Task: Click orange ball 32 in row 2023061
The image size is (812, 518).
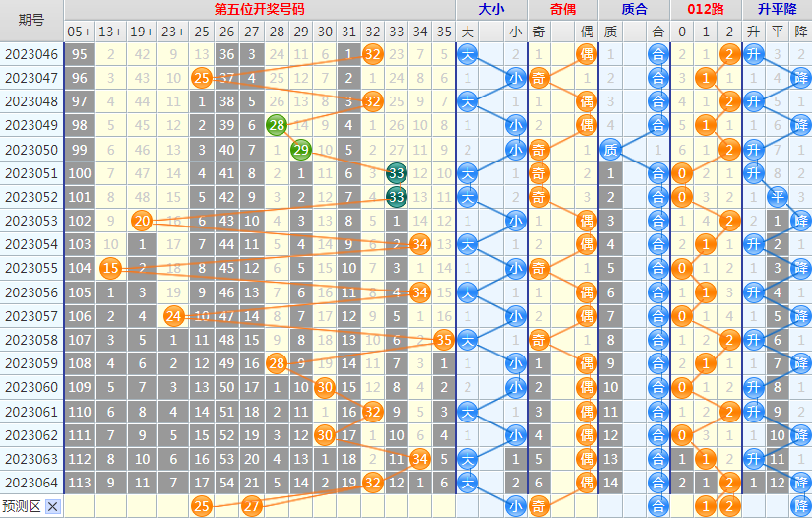Action: [372, 412]
